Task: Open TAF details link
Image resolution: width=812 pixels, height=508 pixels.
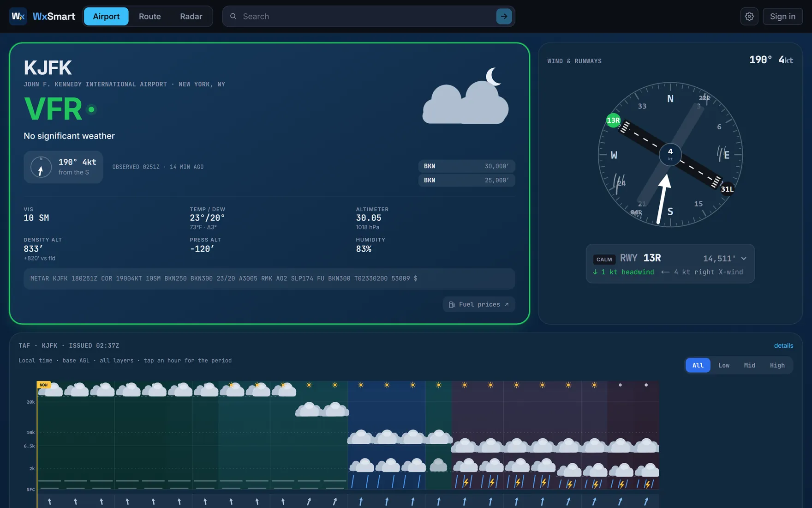Action: tap(783, 345)
